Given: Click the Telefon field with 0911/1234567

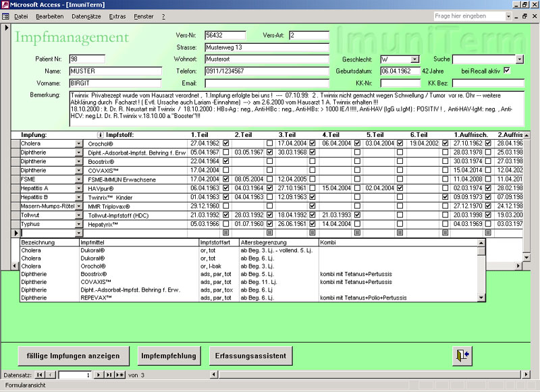Looking at the screenshot, I should 267,71.
